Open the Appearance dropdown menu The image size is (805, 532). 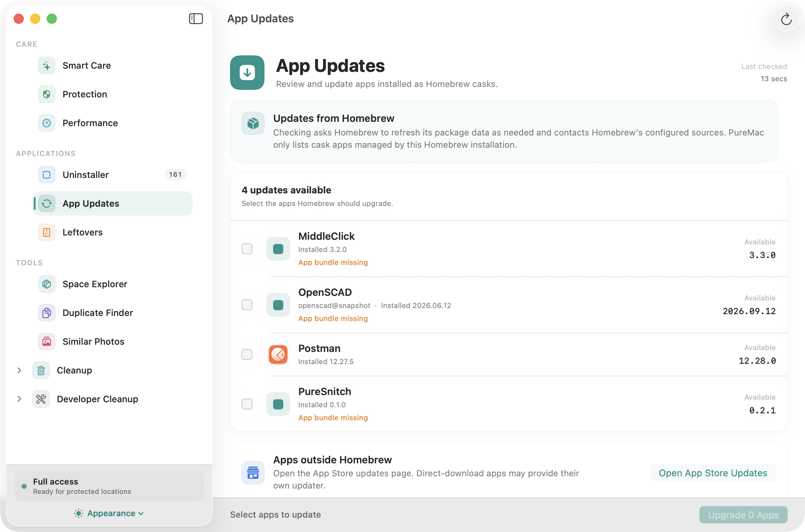click(x=109, y=513)
